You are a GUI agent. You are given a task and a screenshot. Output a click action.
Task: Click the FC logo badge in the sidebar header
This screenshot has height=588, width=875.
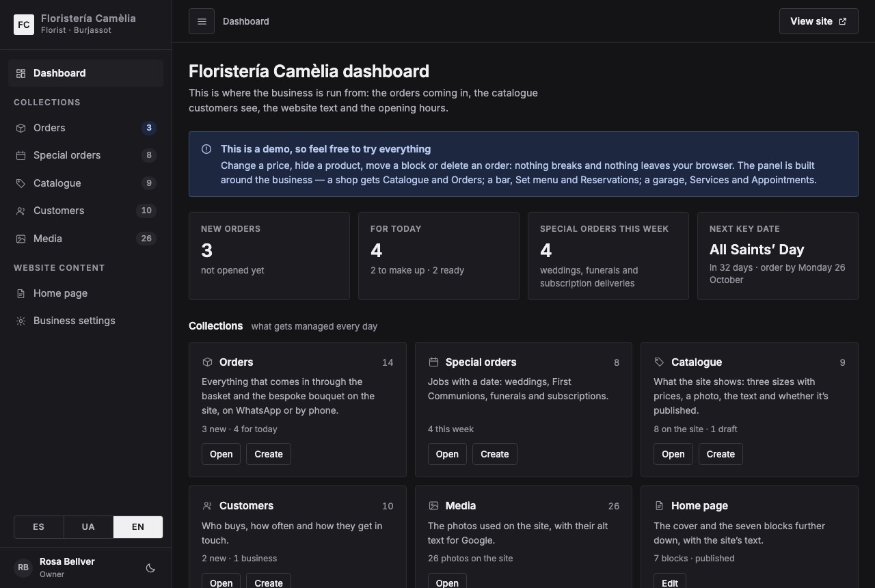pyautogui.click(x=24, y=25)
